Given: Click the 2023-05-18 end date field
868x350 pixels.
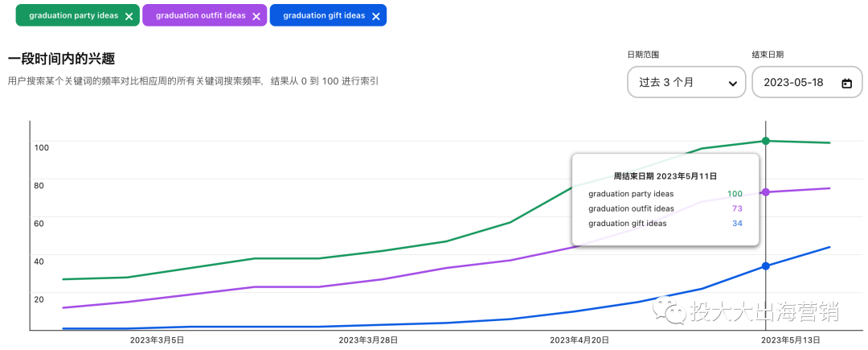Looking at the screenshot, I should click(x=793, y=82).
